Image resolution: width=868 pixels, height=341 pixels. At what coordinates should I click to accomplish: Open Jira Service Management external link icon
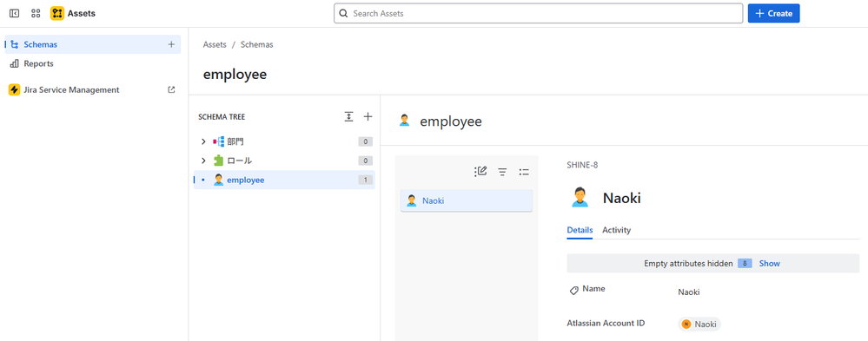click(171, 89)
